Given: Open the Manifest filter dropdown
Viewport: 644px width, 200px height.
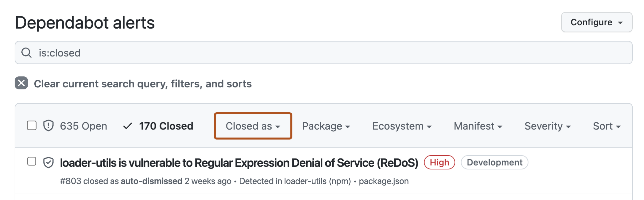Looking at the screenshot, I should 478,126.
